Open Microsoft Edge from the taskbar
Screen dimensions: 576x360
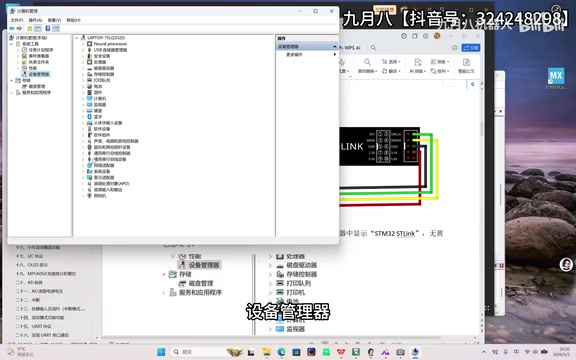click(281, 352)
